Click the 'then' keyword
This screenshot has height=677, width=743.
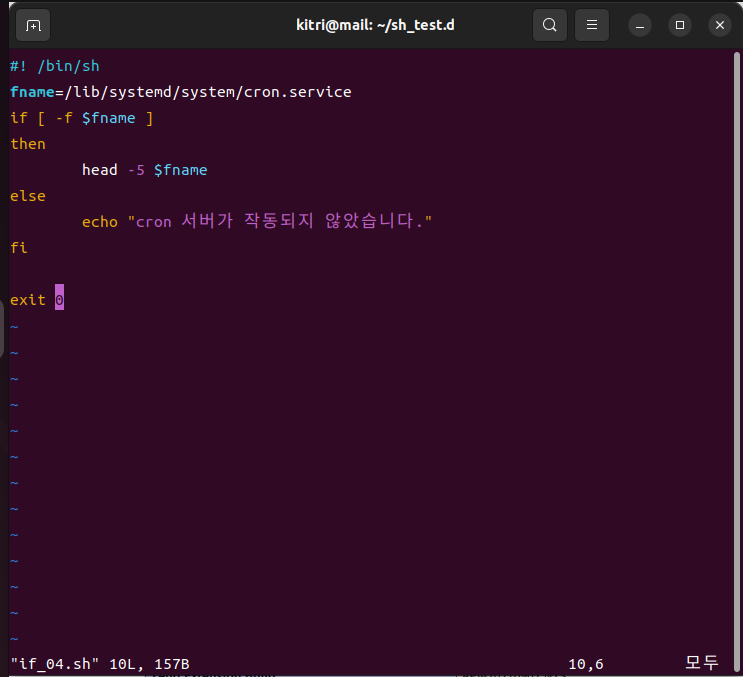click(x=28, y=144)
